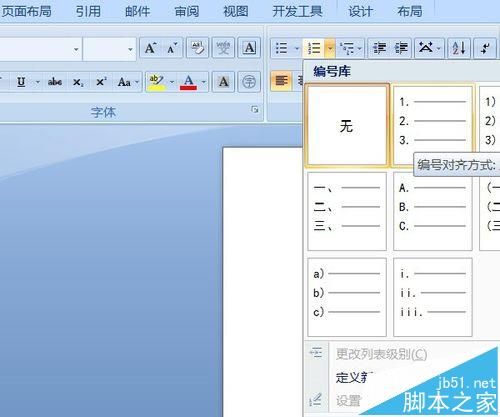Select the a) b) c) numbering format
The image size is (500, 417).
click(x=347, y=297)
